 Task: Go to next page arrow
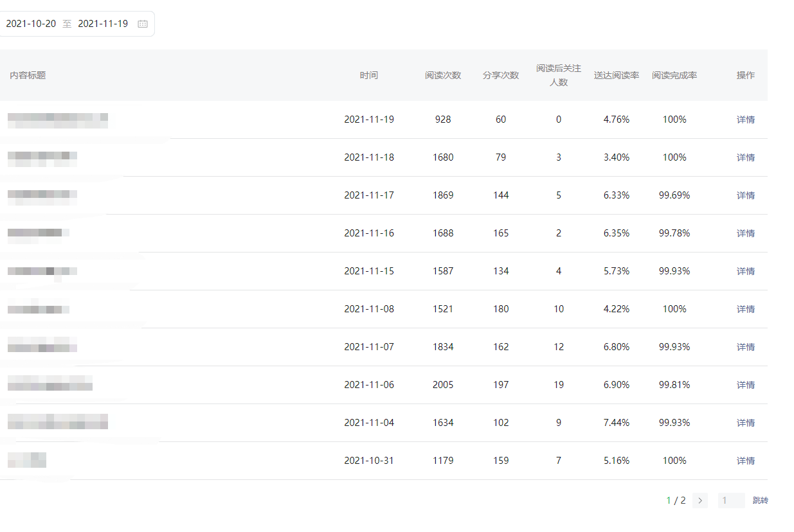[700, 501]
